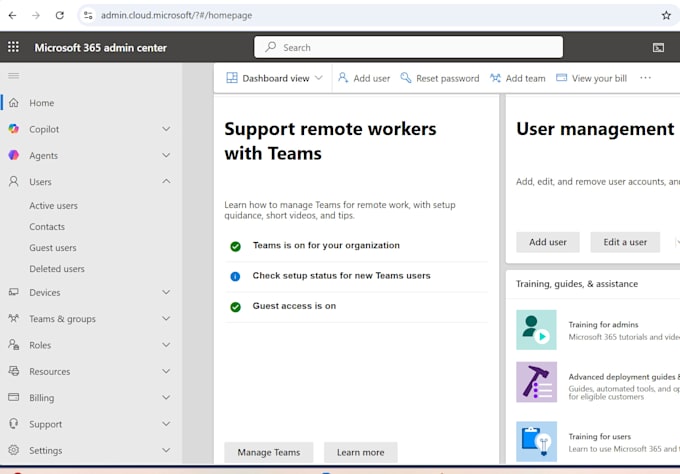Click the Roles icon in sidebar

(14, 345)
